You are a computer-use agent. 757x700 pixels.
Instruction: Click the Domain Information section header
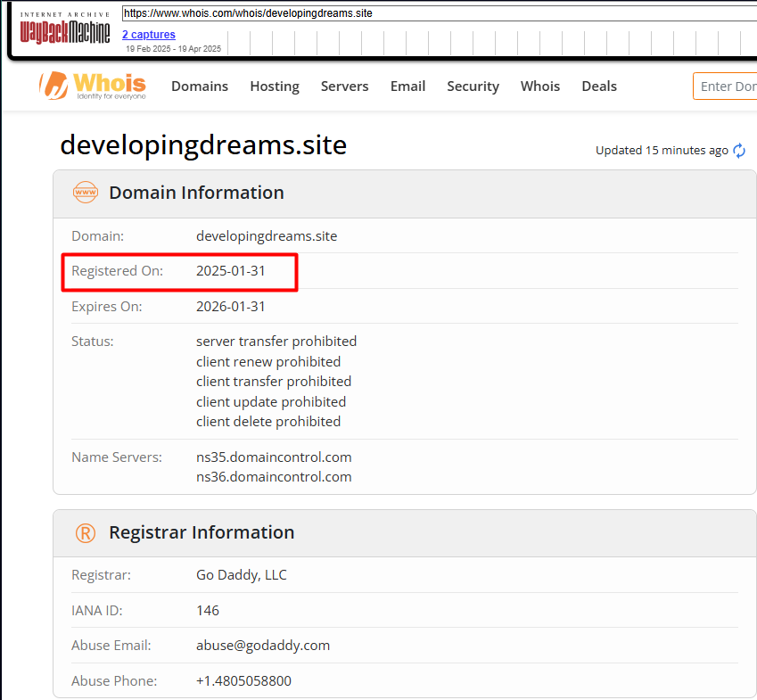click(405, 194)
